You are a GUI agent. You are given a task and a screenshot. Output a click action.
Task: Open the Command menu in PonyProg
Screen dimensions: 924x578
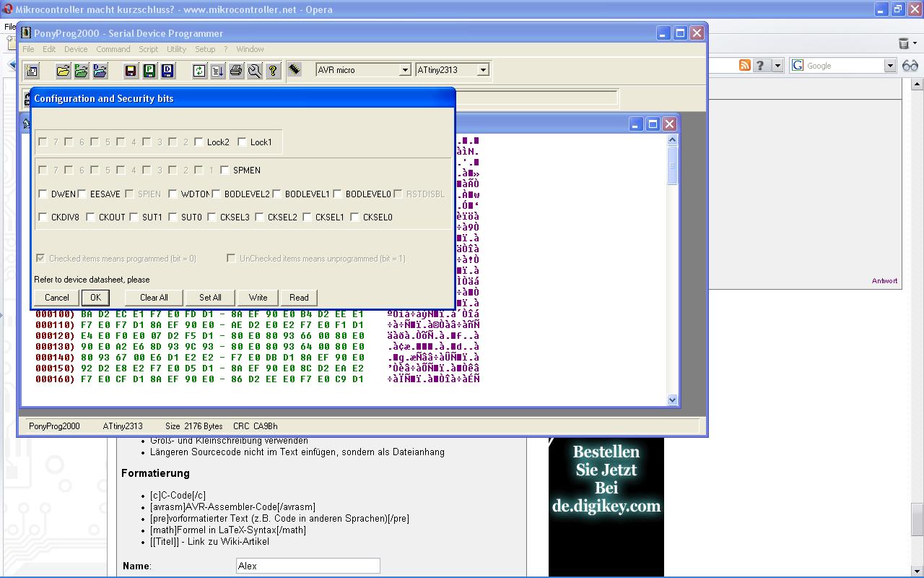point(113,49)
